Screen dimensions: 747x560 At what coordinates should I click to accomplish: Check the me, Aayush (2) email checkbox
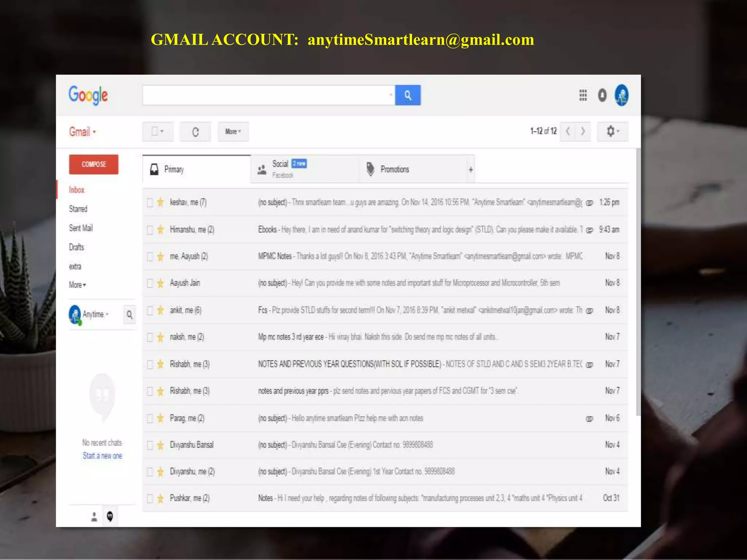150,257
